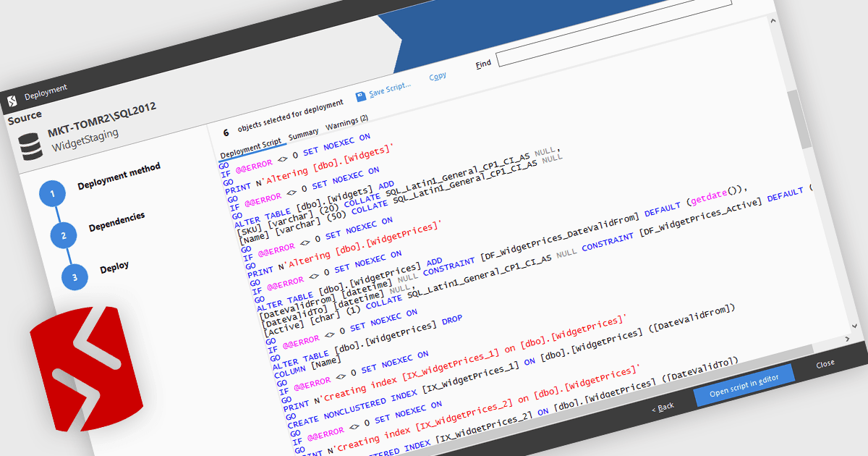This screenshot has width=868, height=456.
Task: Click the Save Script... link
Action: (x=390, y=90)
